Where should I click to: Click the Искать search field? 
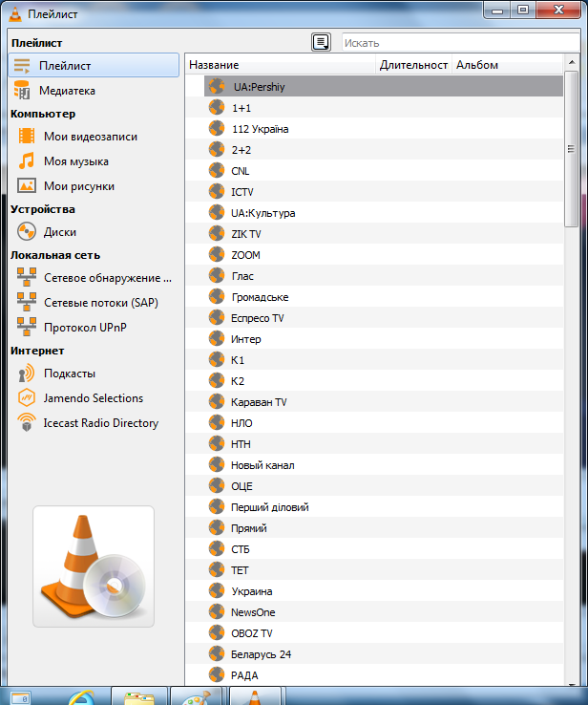pyautogui.click(x=461, y=43)
